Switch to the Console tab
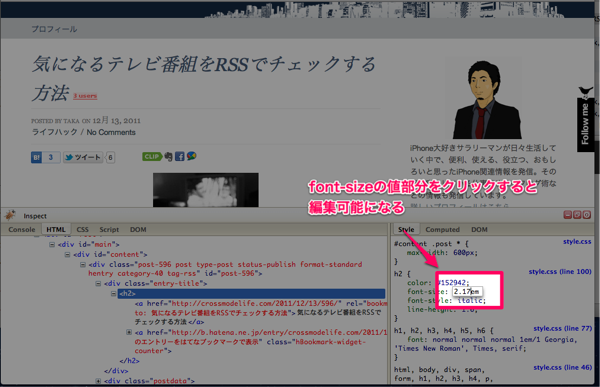Screen dimensions: 600x387 click(x=22, y=229)
